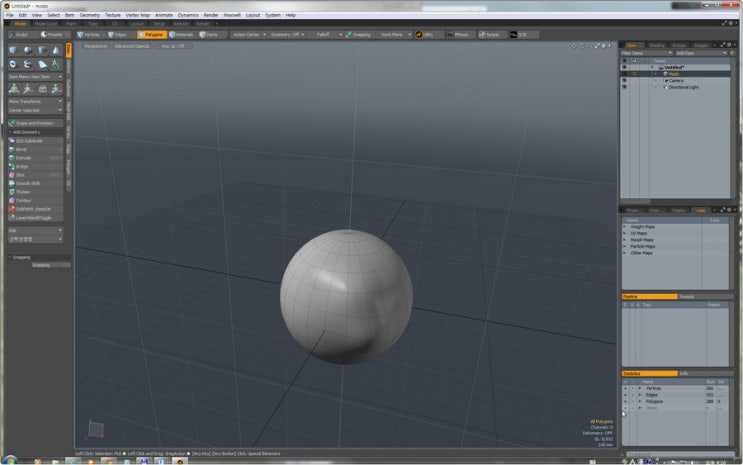Open the Dynamics menu
The height and width of the screenshot is (465, 743).
tap(188, 15)
